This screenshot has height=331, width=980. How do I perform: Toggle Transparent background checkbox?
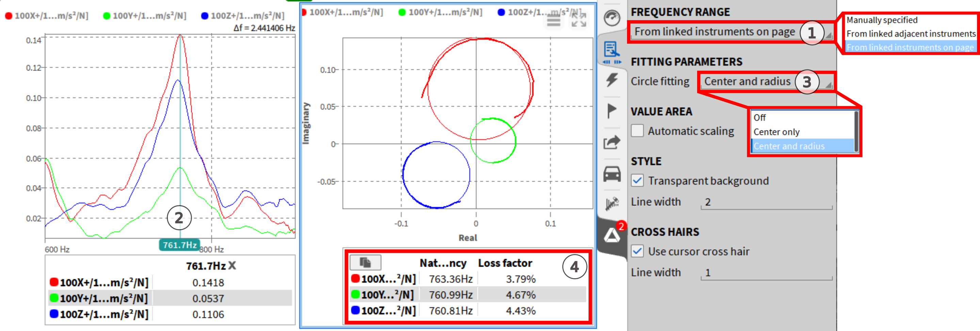click(637, 180)
